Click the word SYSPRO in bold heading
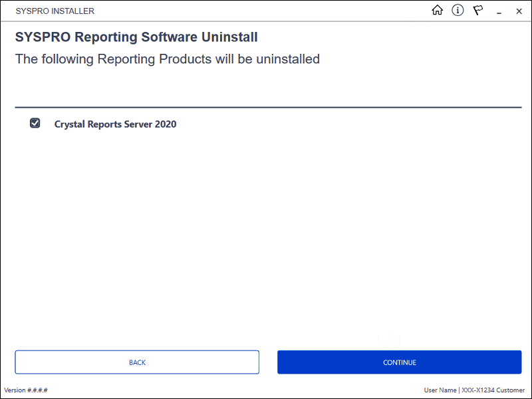Screen dimensions: 532x399 coord(43,37)
